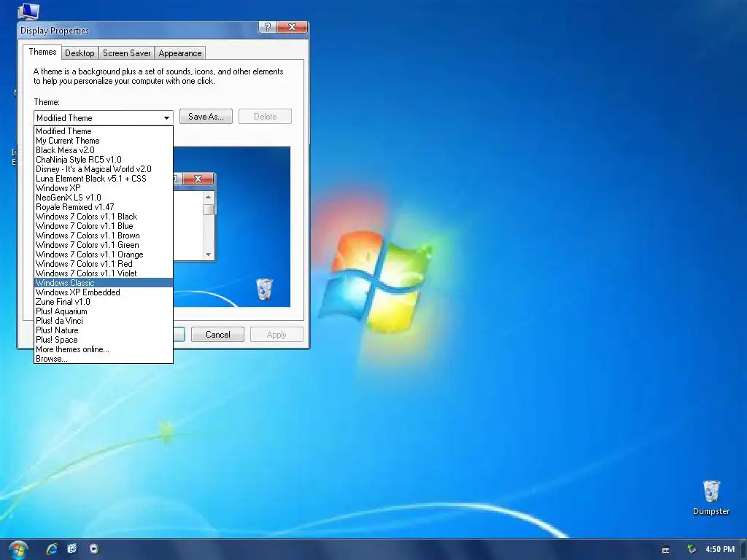
Task: Pick Windows 7 Colors v1.1 Orange
Action: pos(104,254)
